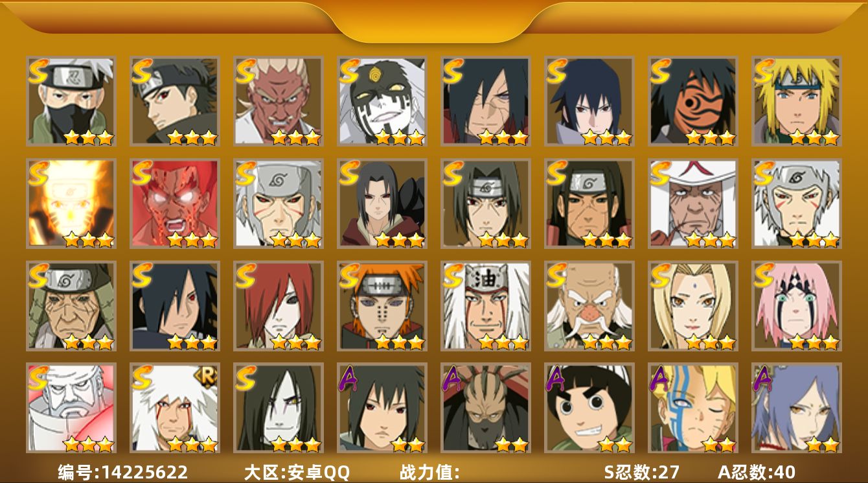Click the blonde spiky-haired headband ninja

click(x=797, y=100)
